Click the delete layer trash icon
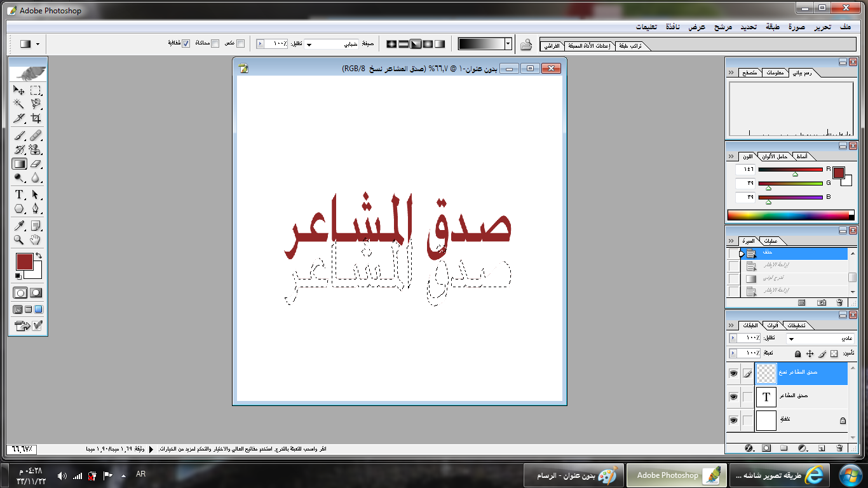The image size is (868, 488). pos(840,448)
